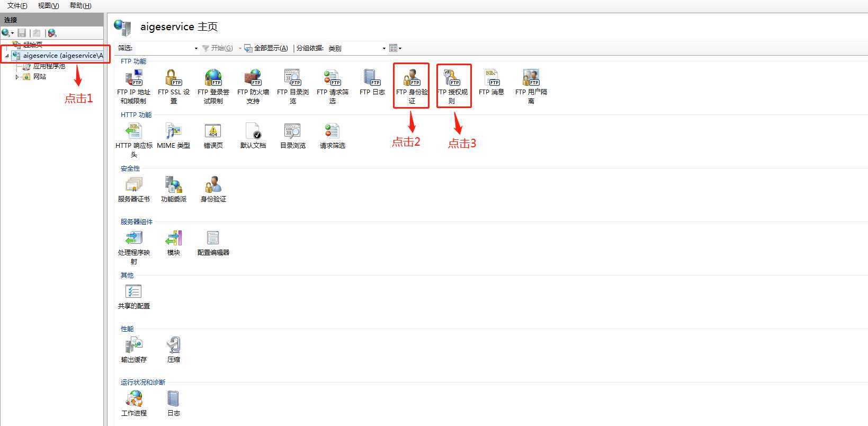Viewport: 868px width, 426px height.
Task: Click the delete connection toolbar icon
Action: click(52, 33)
